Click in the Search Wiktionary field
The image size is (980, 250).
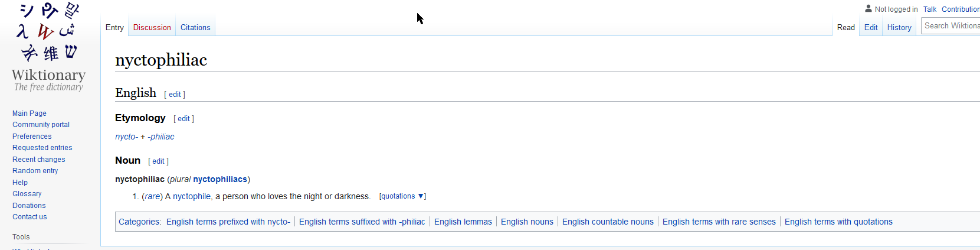(951, 25)
